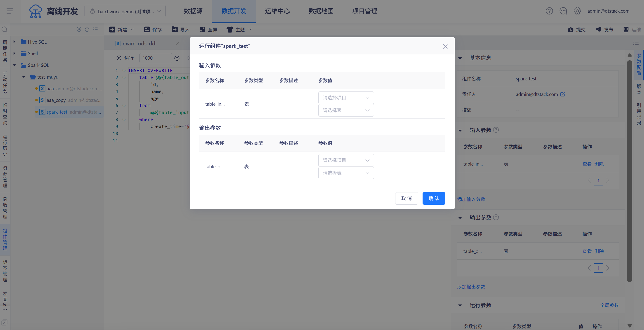
Task: Open the batchwork_demo project selector
Action: (x=125, y=11)
